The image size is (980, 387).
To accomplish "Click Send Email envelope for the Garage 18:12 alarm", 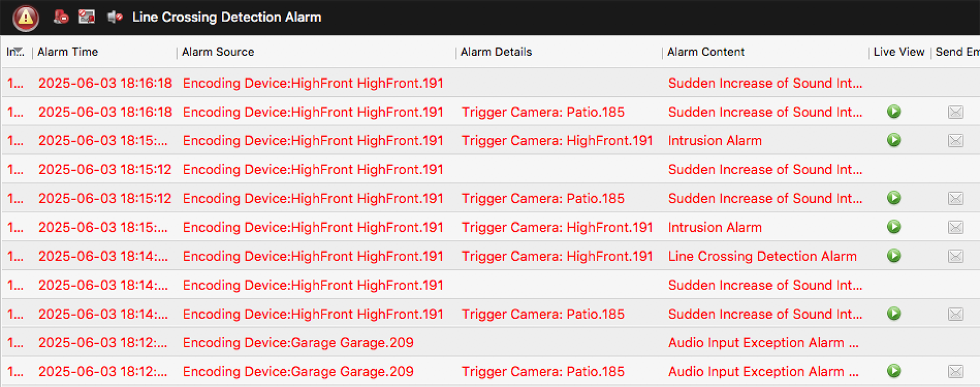I will [x=956, y=371].
